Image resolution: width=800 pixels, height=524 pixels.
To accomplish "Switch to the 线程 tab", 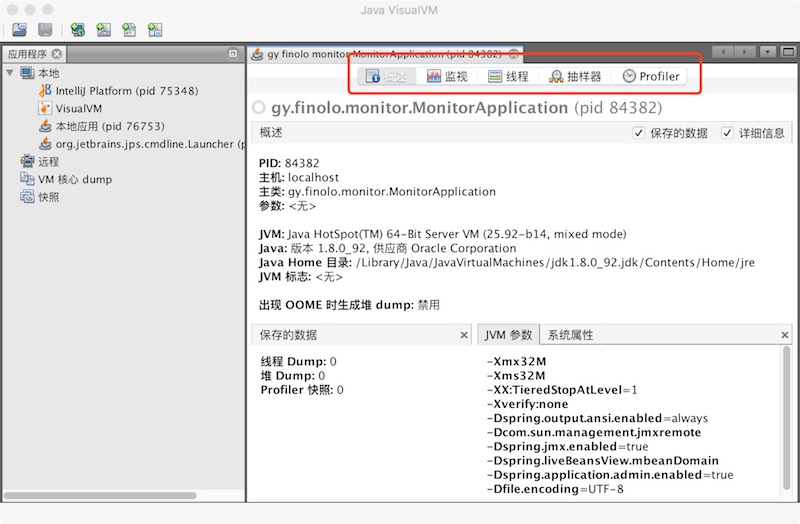I will click(x=508, y=77).
